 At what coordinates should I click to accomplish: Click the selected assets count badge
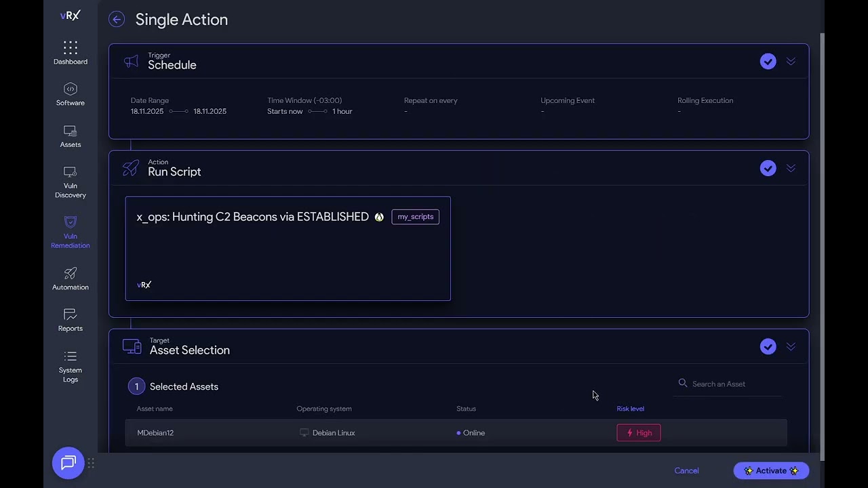[x=136, y=386]
